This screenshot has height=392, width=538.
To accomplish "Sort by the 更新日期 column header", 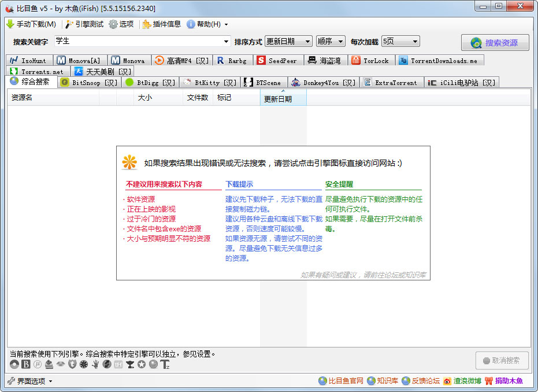I will pos(283,99).
